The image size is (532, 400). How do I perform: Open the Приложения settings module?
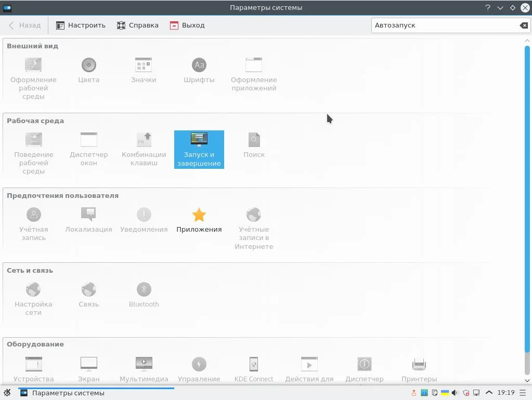tap(199, 220)
